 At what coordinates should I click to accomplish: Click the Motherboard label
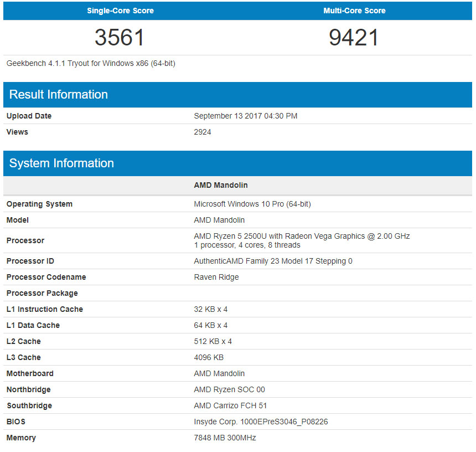click(x=30, y=374)
